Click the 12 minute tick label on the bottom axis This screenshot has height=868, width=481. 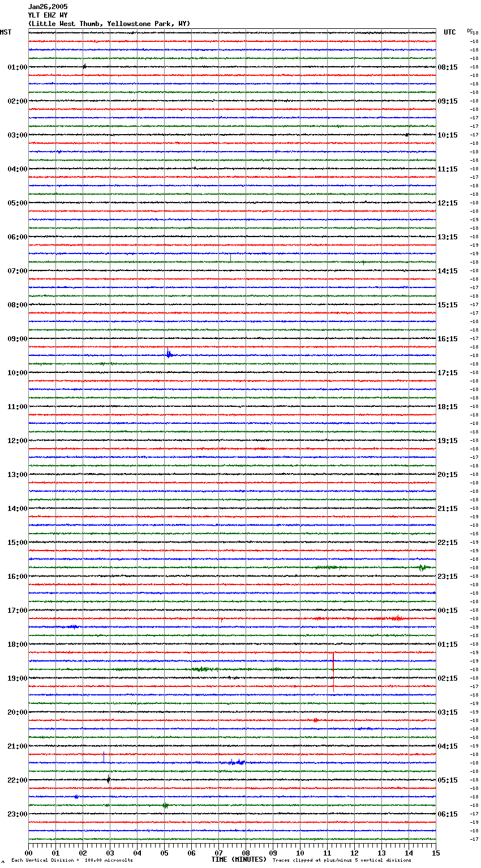(354, 853)
